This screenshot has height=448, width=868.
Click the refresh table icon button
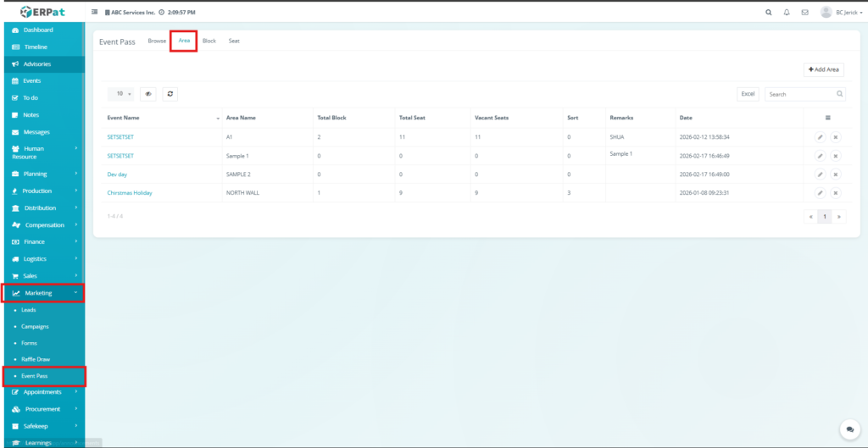pyautogui.click(x=170, y=94)
